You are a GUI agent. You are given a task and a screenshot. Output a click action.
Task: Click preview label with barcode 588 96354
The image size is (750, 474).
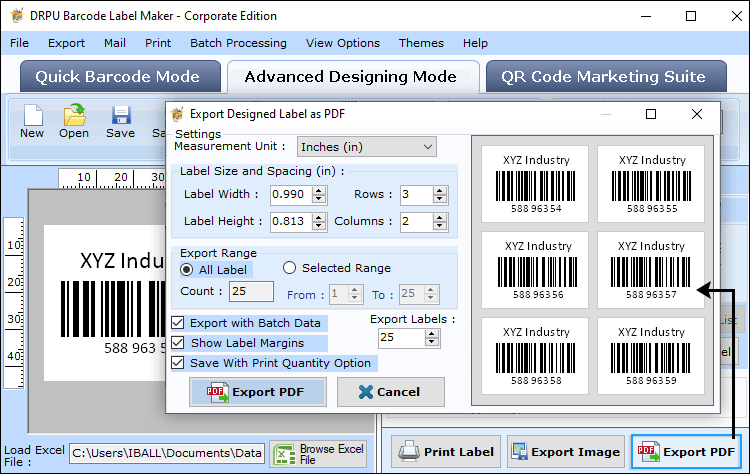tap(535, 184)
